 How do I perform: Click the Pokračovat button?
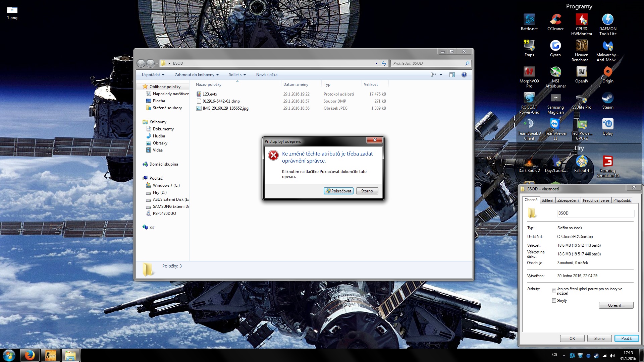click(x=338, y=191)
